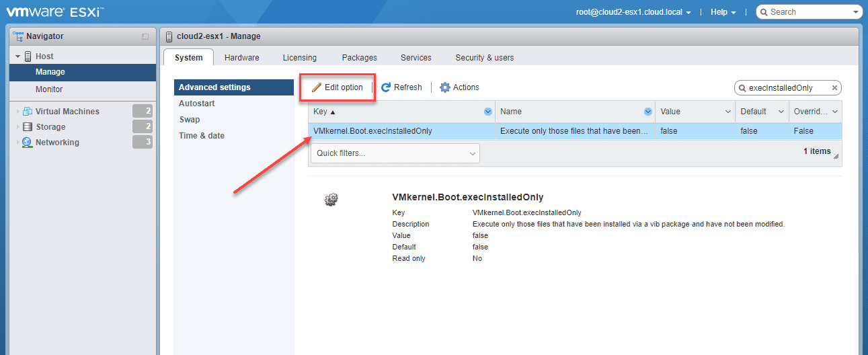Expand the Virtual Machines tree node
This screenshot has width=868, height=355.
point(18,112)
